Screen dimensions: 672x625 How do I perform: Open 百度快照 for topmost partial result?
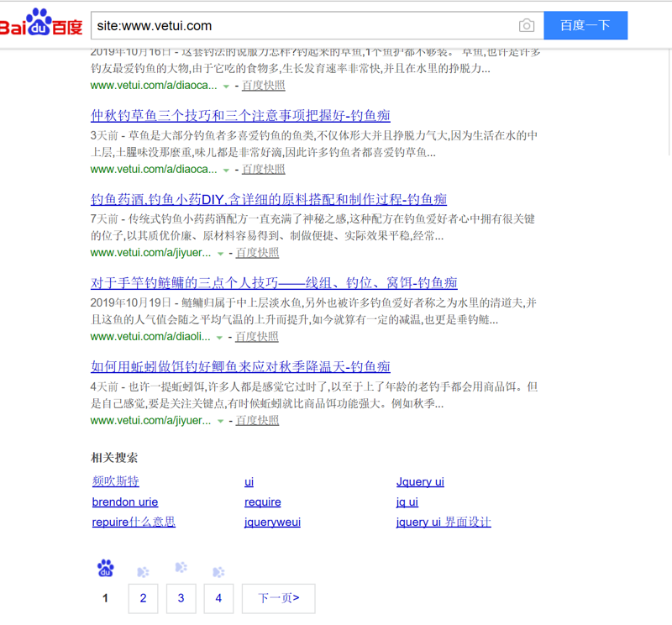[264, 86]
